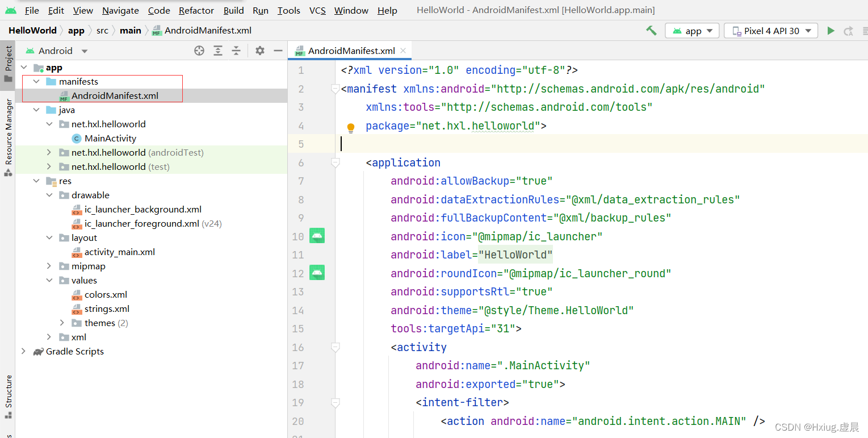Open the Build menu
868x438 pixels.
(234, 10)
